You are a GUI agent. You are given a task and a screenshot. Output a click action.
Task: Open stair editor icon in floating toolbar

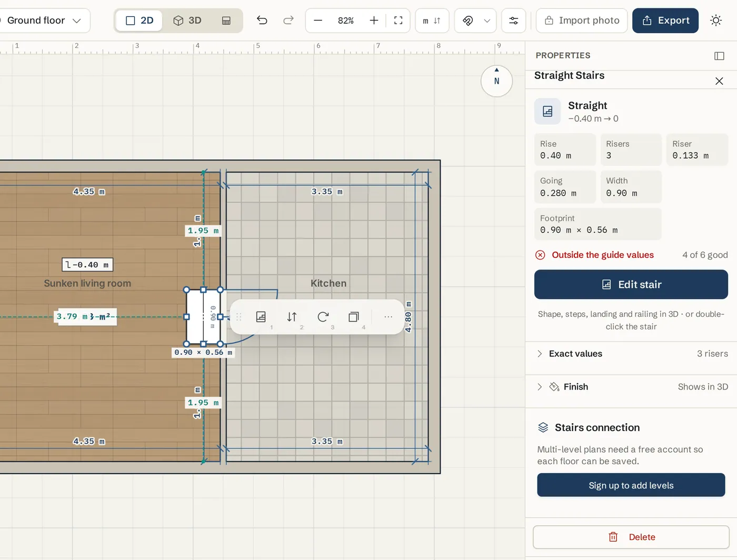261,317
